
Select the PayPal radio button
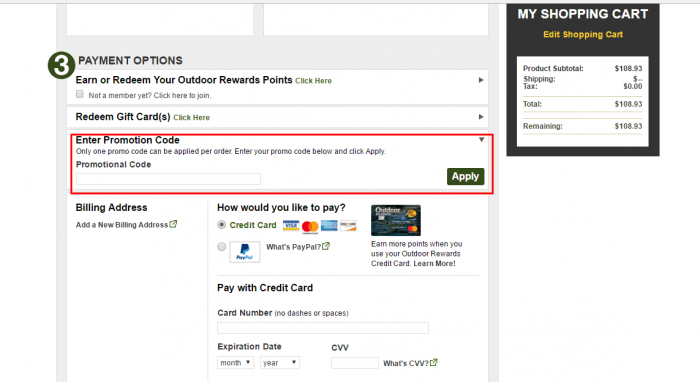tap(221, 246)
